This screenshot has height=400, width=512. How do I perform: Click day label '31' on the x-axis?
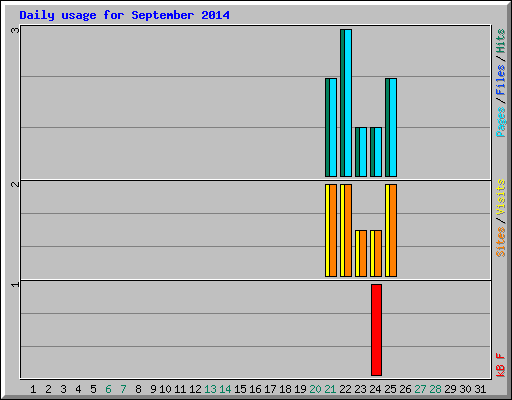pyautogui.click(x=480, y=389)
